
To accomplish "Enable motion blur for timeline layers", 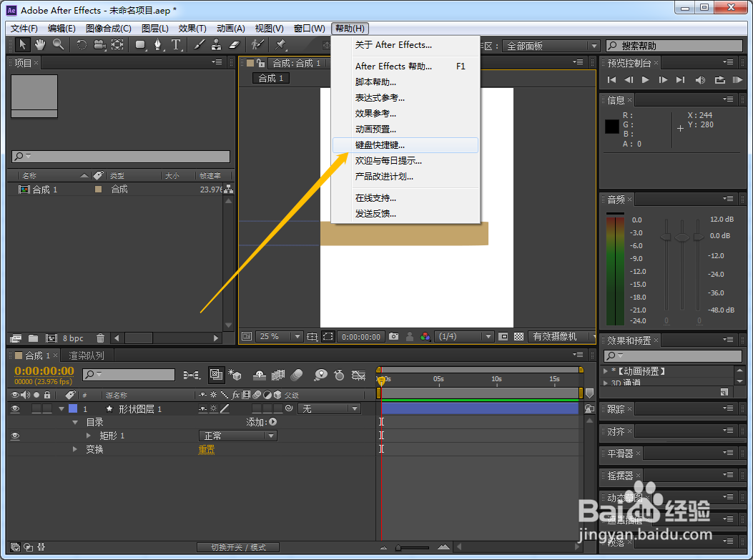I will tap(296, 375).
